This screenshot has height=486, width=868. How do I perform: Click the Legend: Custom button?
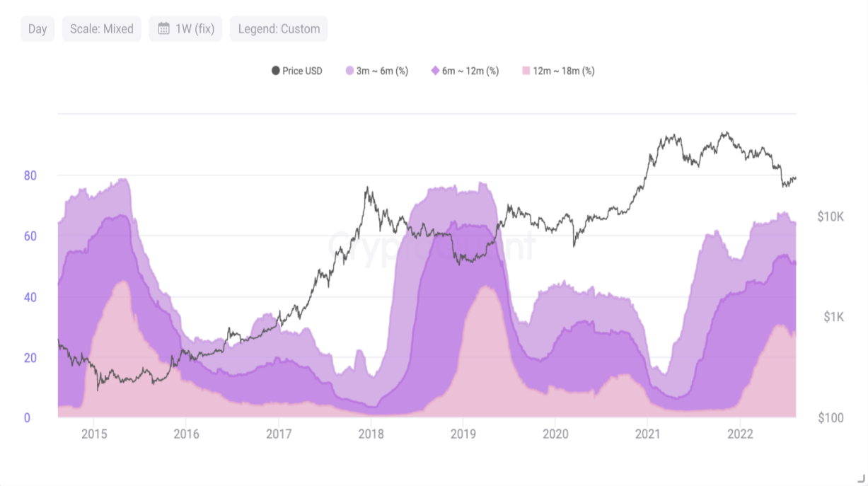pyautogui.click(x=278, y=28)
